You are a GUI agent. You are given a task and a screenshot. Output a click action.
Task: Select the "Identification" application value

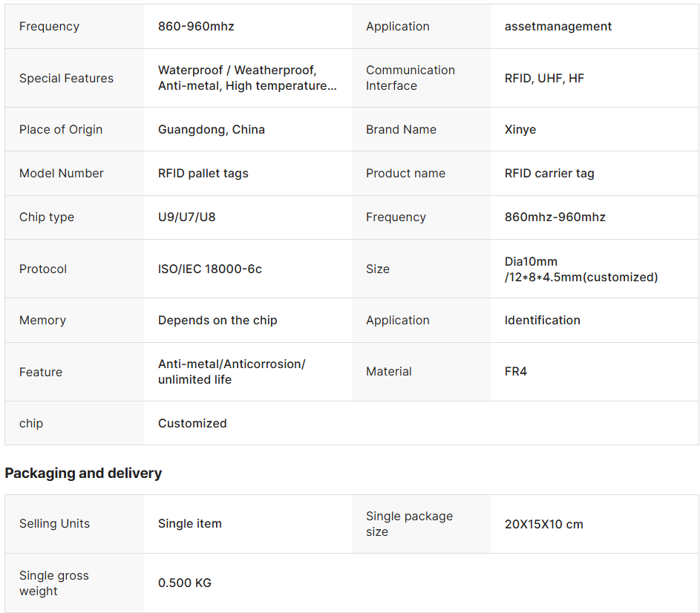pyautogui.click(x=543, y=320)
